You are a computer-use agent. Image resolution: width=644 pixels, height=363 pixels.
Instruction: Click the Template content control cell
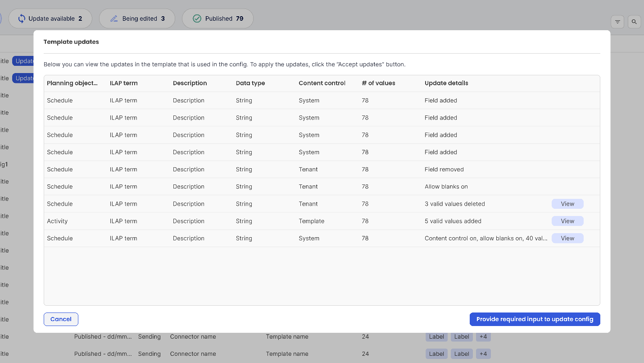(312, 221)
